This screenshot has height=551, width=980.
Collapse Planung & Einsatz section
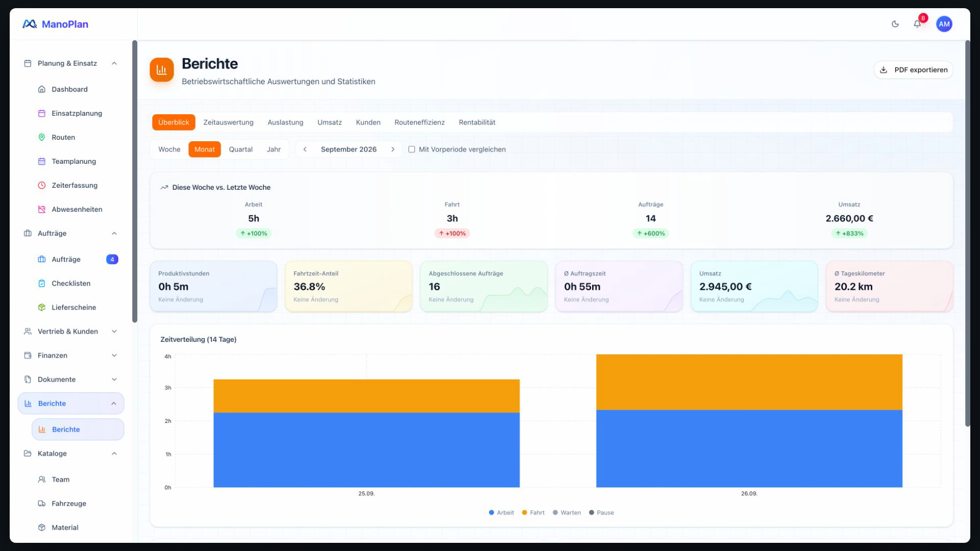point(71,63)
